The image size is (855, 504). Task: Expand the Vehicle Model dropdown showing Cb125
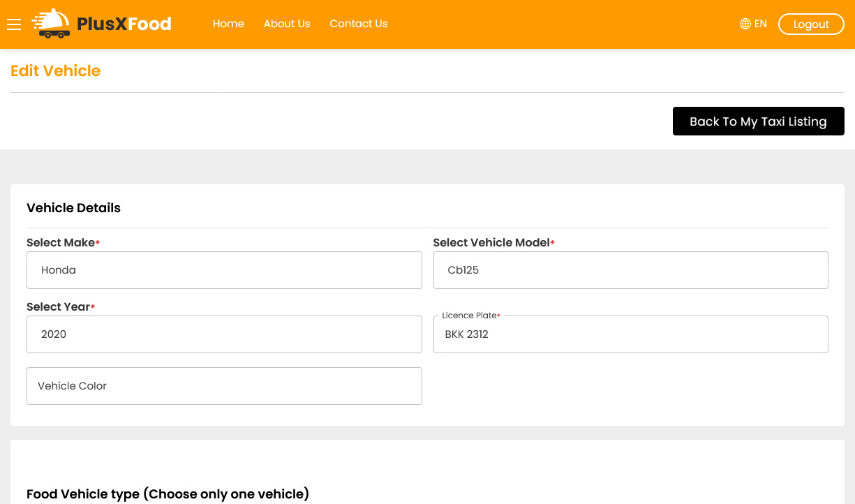coord(630,270)
